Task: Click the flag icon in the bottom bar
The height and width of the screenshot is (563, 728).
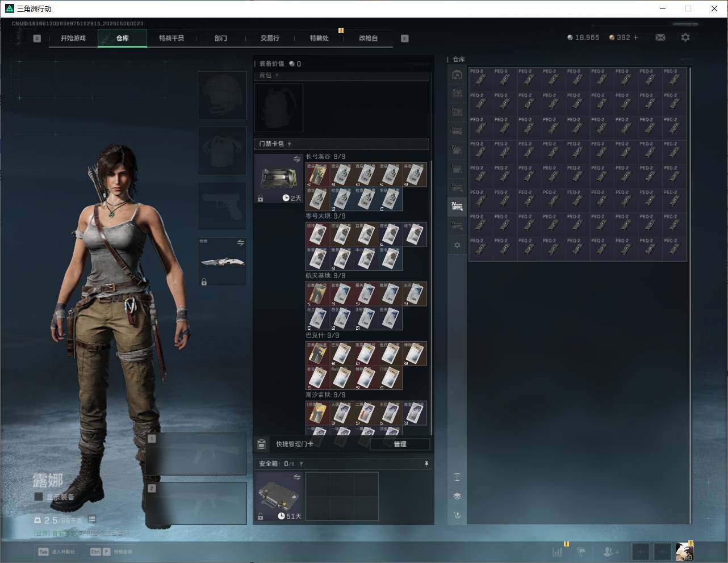Action: pos(581,551)
